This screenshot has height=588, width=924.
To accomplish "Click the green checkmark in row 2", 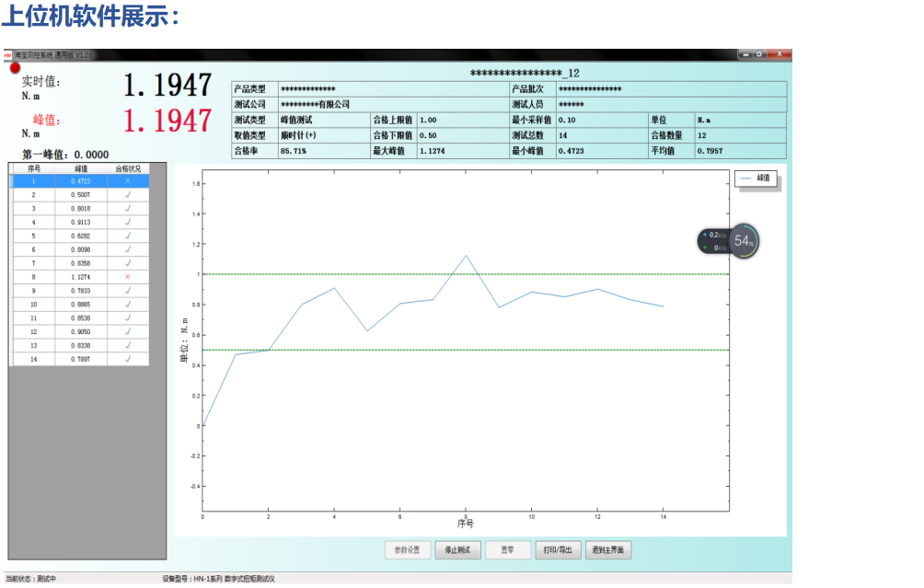I will pos(128,195).
